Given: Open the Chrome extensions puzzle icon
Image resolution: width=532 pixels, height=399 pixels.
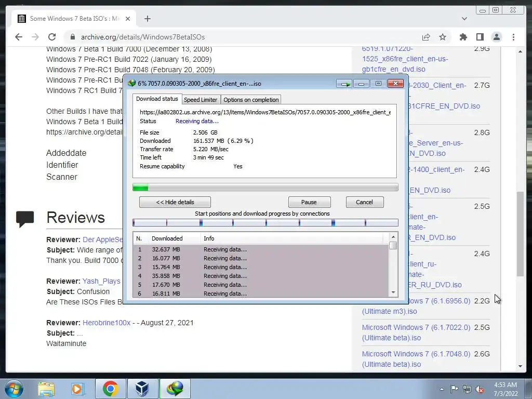Looking at the screenshot, I should pos(463,37).
